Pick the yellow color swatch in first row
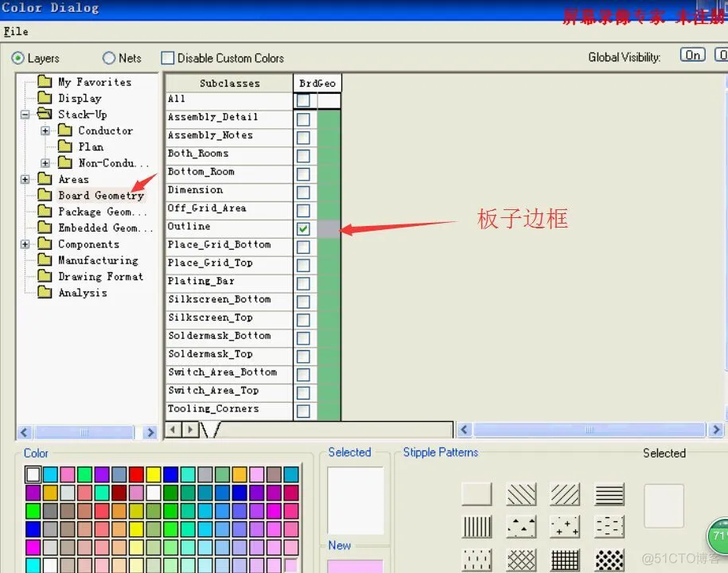This screenshot has width=728, height=573. (x=154, y=474)
